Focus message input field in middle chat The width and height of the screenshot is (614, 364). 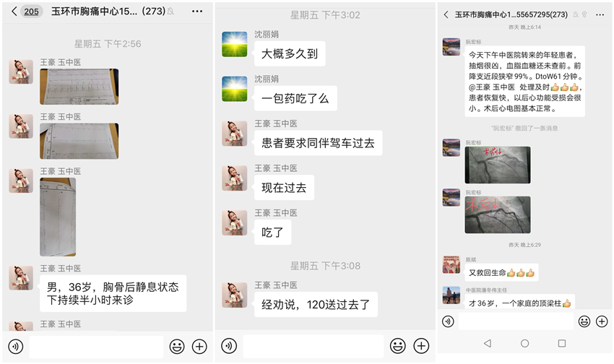click(x=314, y=346)
